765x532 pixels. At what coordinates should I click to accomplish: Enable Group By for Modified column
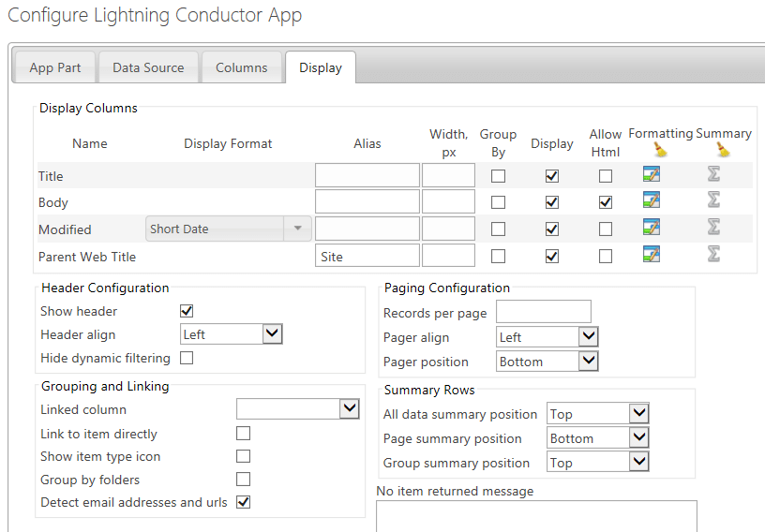pyautogui.click(x=498, y=229)
